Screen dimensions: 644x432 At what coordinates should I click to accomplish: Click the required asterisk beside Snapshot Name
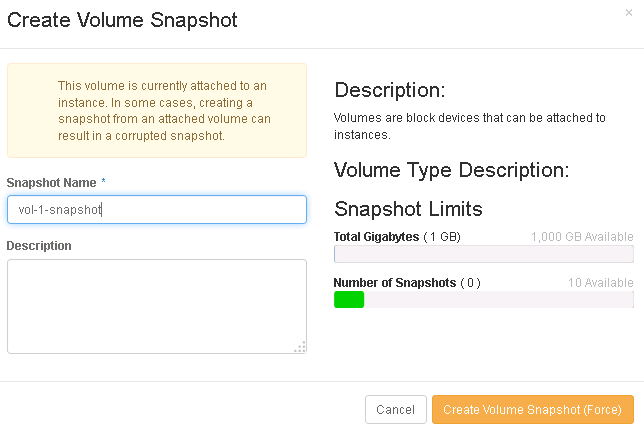(103, 183)
